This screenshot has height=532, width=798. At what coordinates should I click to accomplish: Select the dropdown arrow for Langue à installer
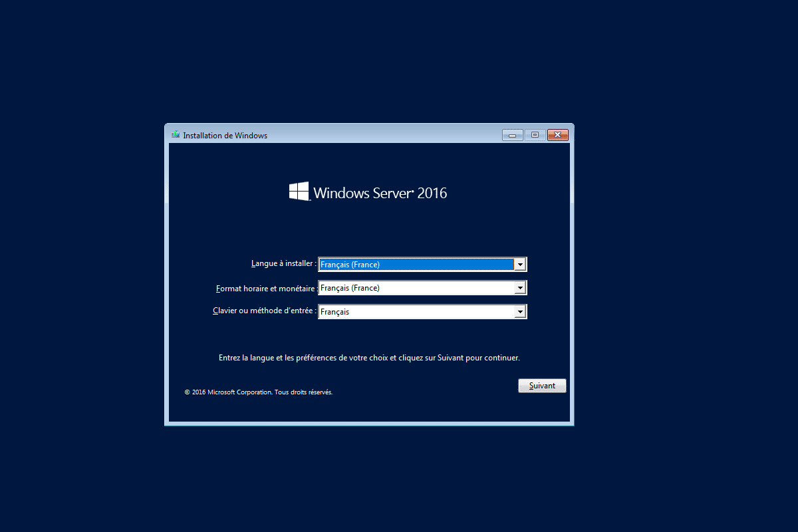(520, 264)
